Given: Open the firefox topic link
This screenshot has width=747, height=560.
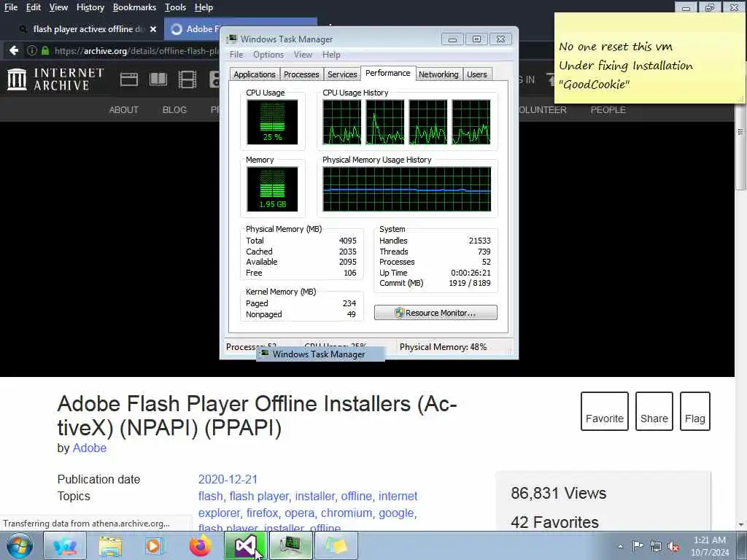Looking at the screenshot, I should point(262,513).
